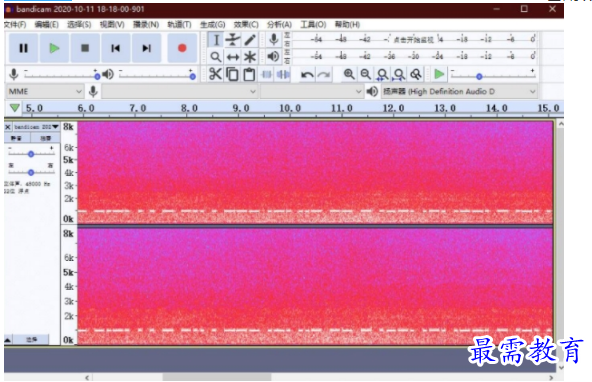
Task: Zoom in on the timeline
Action: point(349,74)
